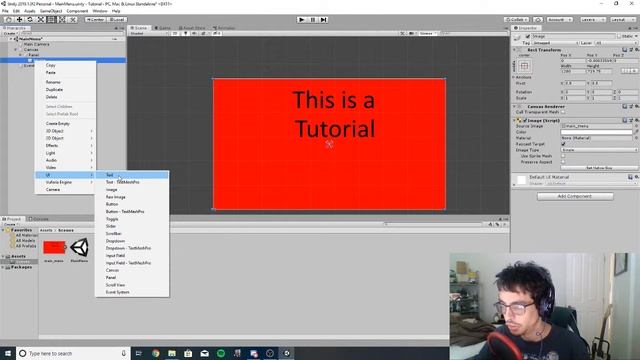Open Source Image object picker circle
Viewport: 640px width, 360px height.
636,126
